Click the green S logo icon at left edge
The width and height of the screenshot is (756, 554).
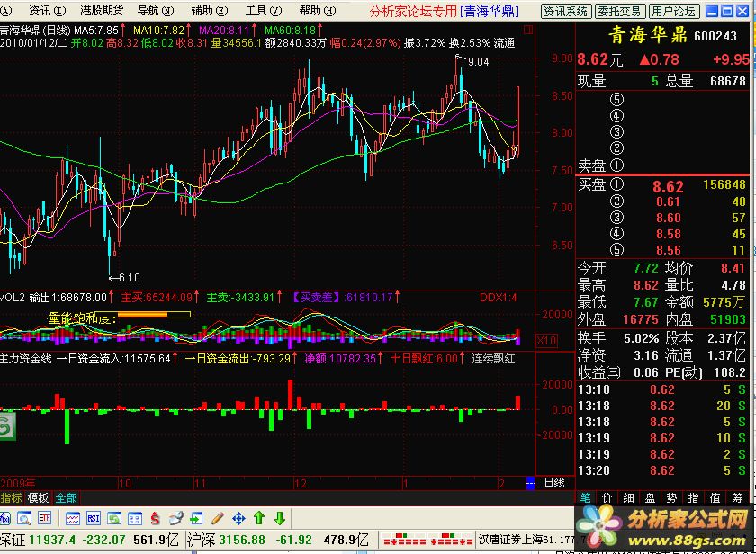[7, 426]
